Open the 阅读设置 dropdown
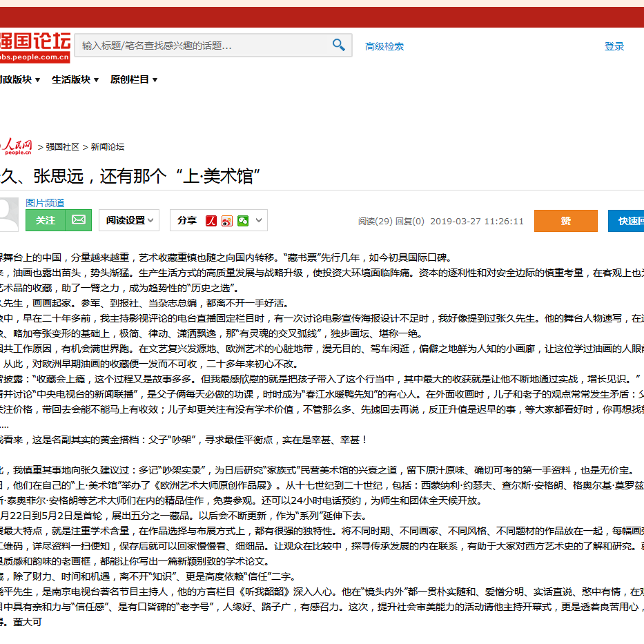 (x=129, y=221)
